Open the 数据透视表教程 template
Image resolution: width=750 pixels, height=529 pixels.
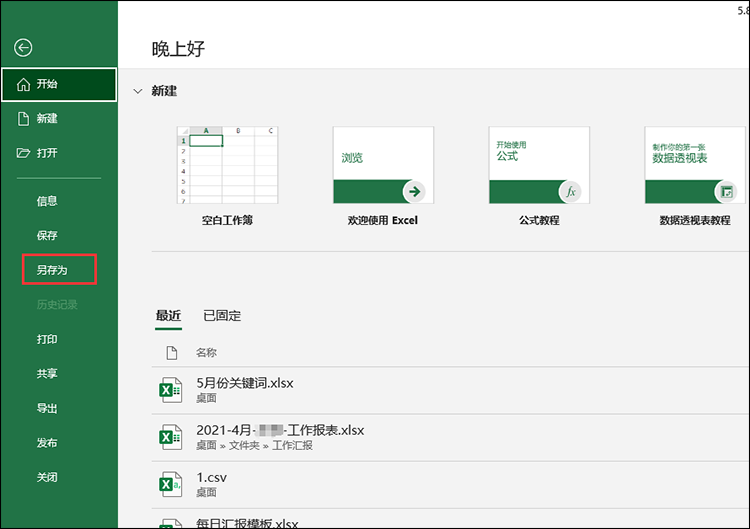[695, 165]
